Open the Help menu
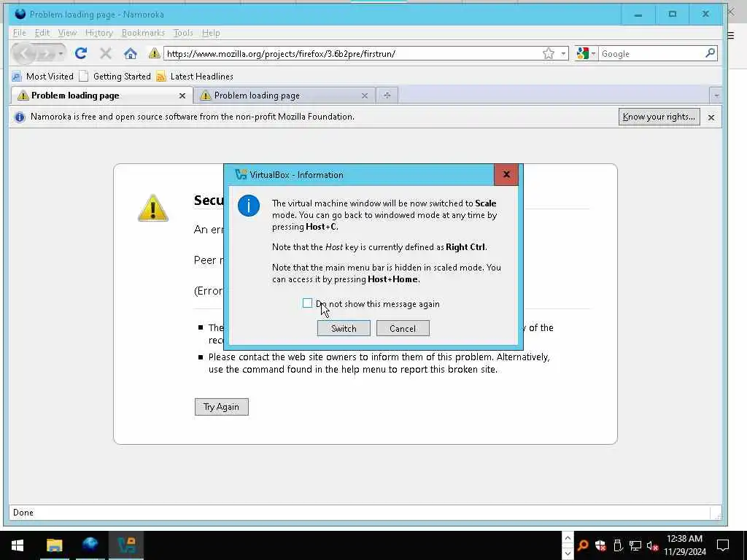The image size is (747, 560). point(211,33)
